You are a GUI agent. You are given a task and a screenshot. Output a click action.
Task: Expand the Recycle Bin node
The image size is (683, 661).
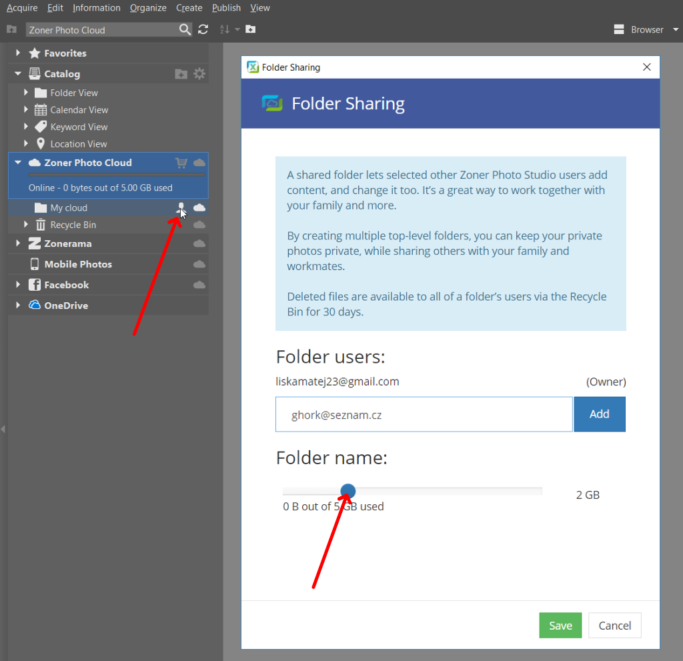pos(26,224)
